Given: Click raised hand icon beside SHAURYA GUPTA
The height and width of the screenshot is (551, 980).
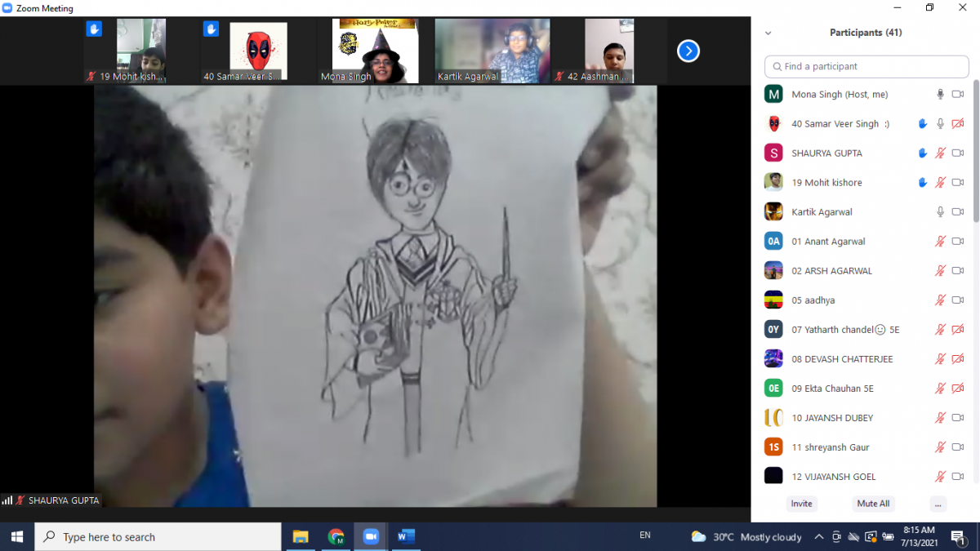Looking at the screenshot, I should pos(922,153).
